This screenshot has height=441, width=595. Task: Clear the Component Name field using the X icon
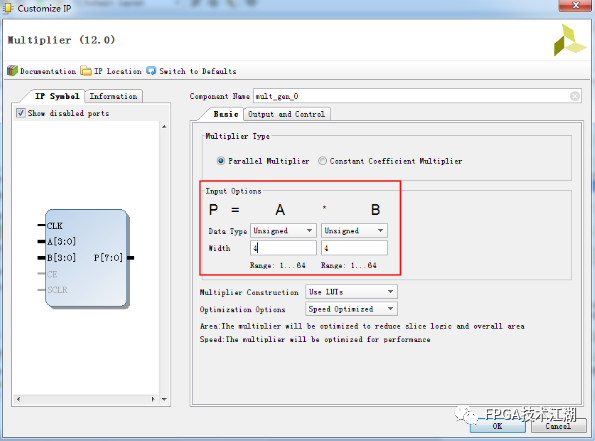point(575,96)
